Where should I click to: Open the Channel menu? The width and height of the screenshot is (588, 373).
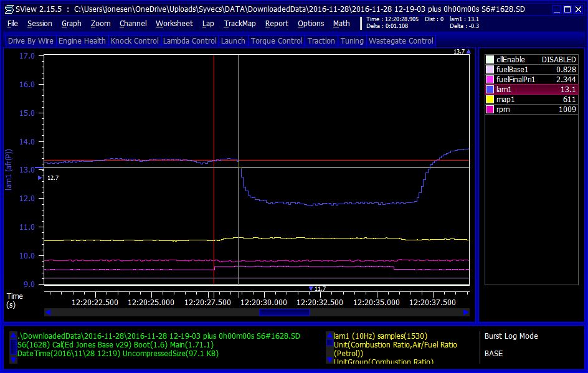coord(133,24)
